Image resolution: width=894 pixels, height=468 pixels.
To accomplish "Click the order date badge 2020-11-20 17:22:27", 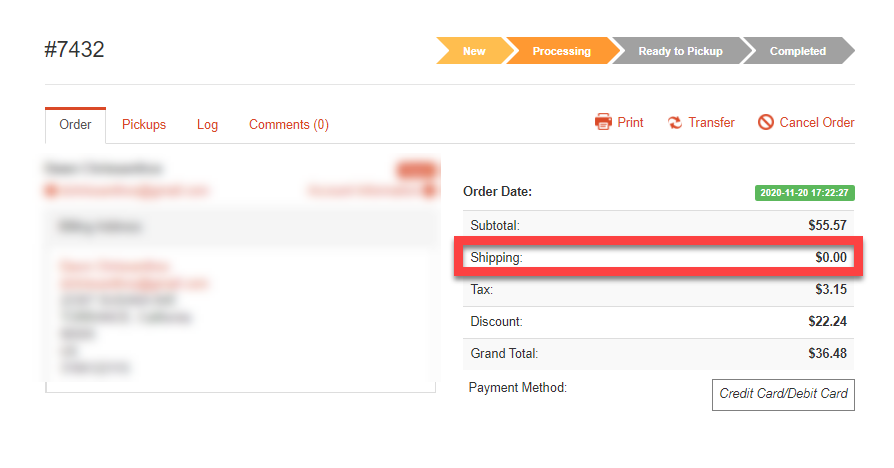I will [x=804, y=193].
